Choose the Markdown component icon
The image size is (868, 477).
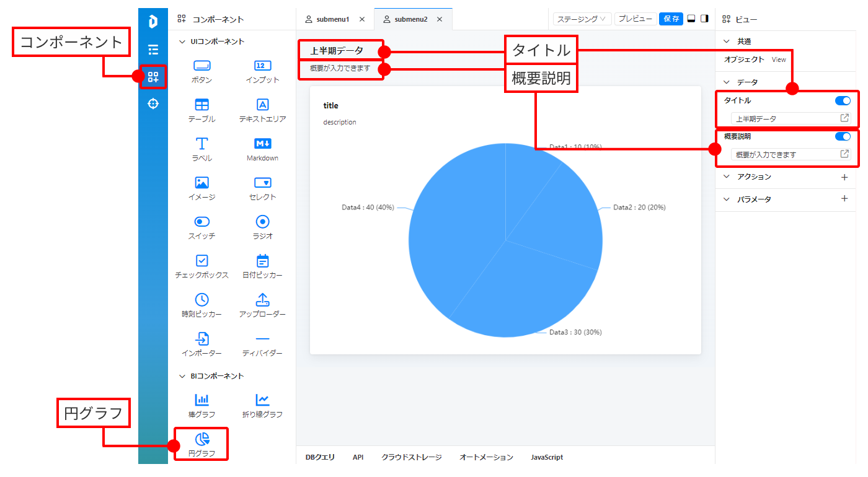click(262, 144)
